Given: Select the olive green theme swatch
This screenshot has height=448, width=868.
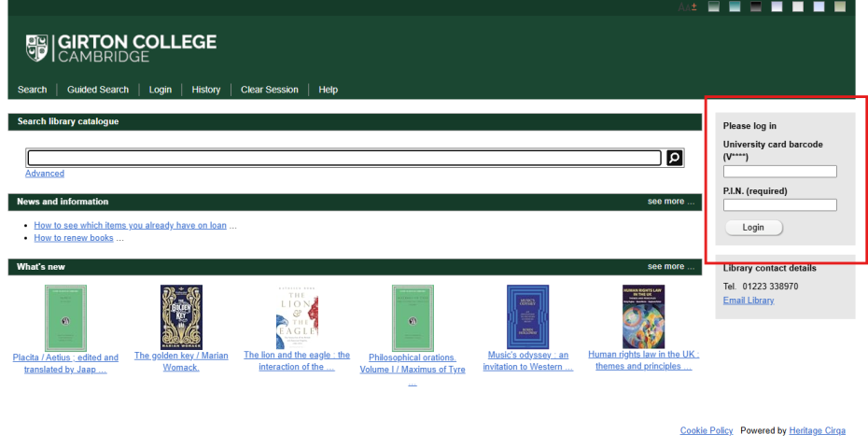Looking at the screenshot, I should (x=839, y=7).
